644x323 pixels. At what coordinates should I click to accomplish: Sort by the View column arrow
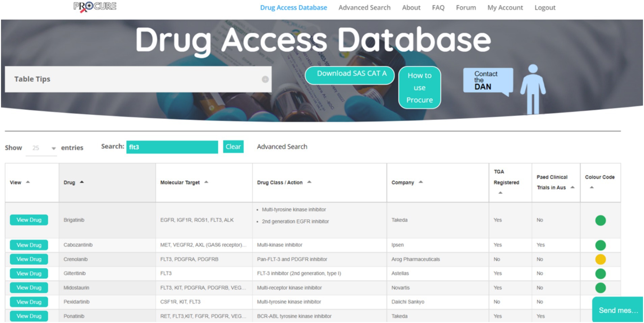tap(28, 182)
